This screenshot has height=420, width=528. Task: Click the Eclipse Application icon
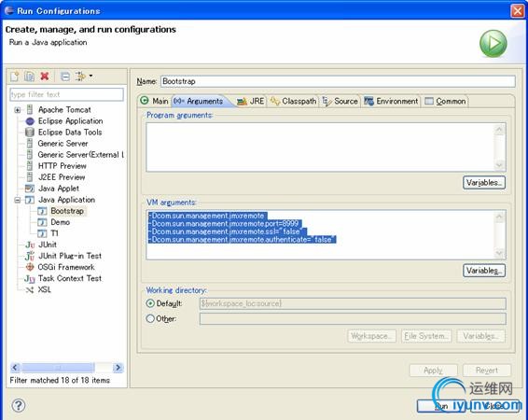[x=30, y=121]
